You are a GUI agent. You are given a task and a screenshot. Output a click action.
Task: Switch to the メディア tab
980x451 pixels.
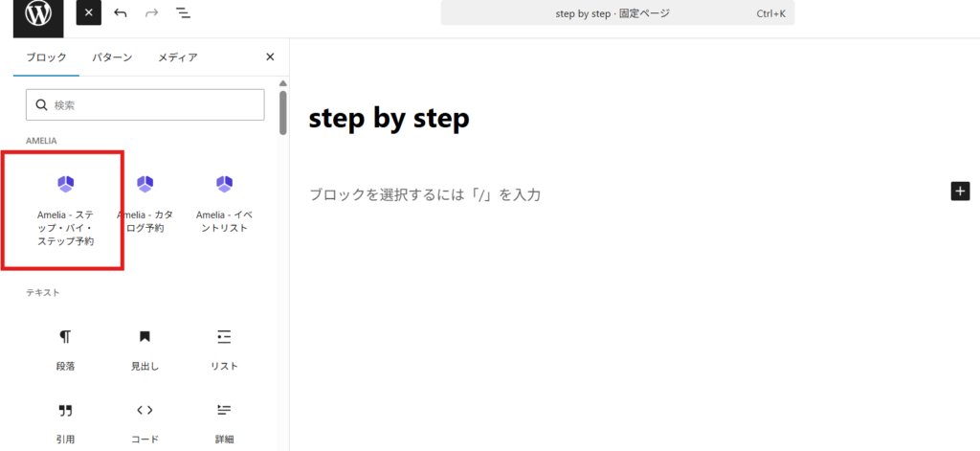pyautogui.click(x=178, y=57)
